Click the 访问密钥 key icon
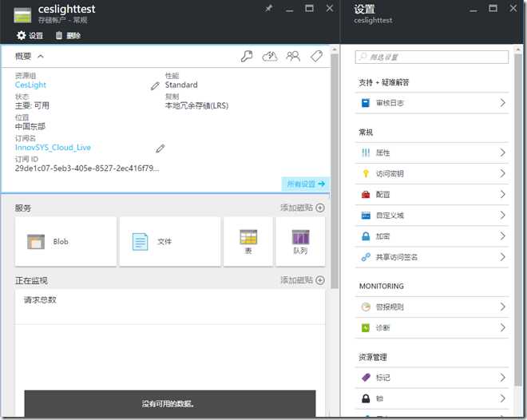 click(x=366, y=174)
